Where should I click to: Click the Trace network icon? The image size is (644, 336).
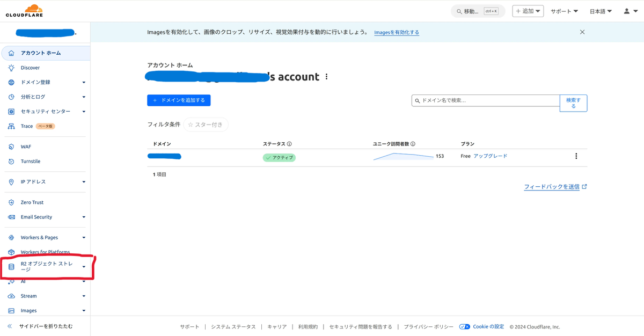(x=11, y=126)
